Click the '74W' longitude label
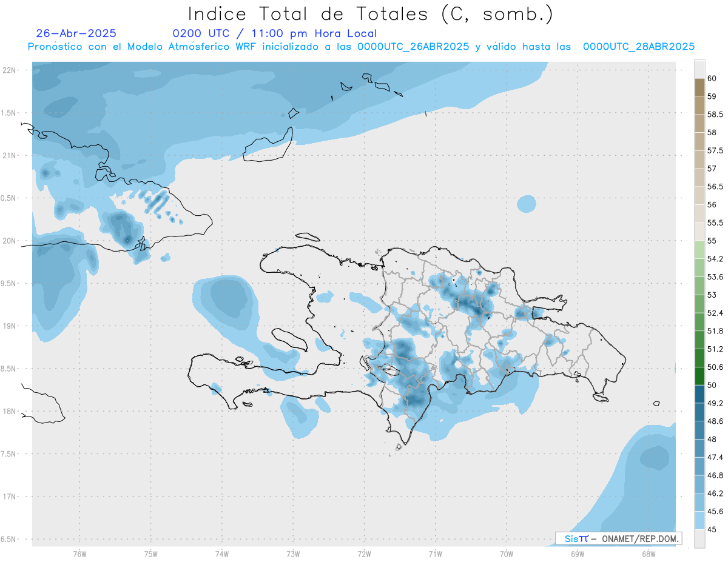This screenshot has height=562, width=728. 222,554
